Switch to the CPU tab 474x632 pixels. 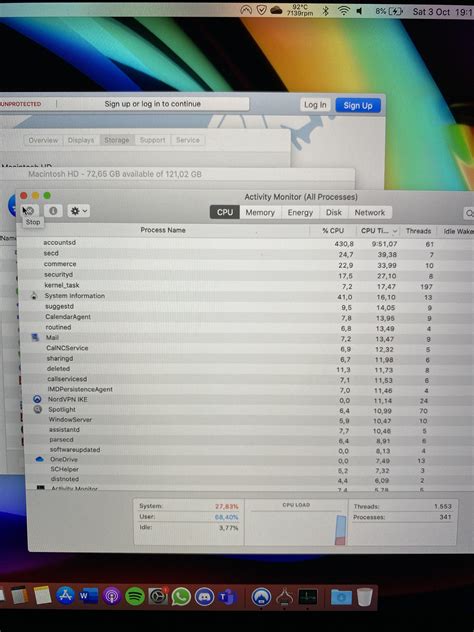(x=225, y=212)
